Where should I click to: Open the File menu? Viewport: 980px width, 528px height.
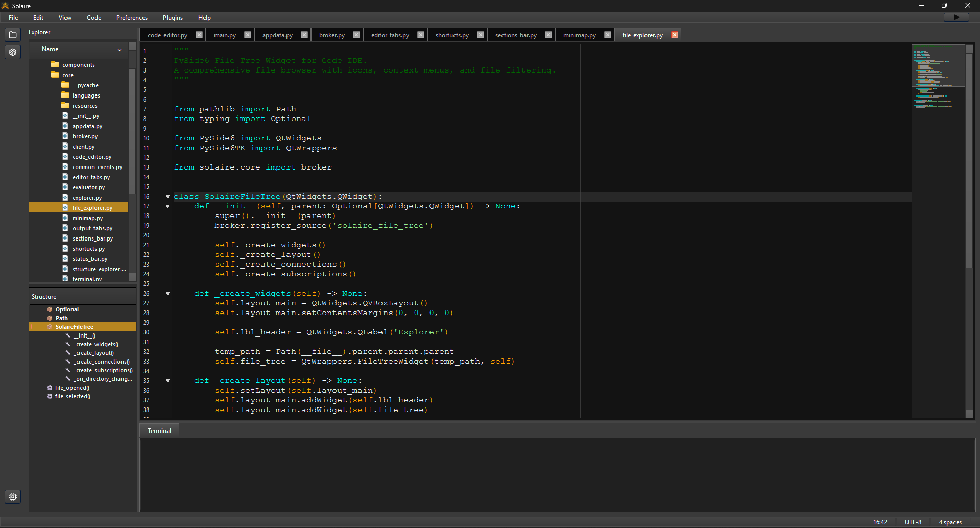(13, 18)
